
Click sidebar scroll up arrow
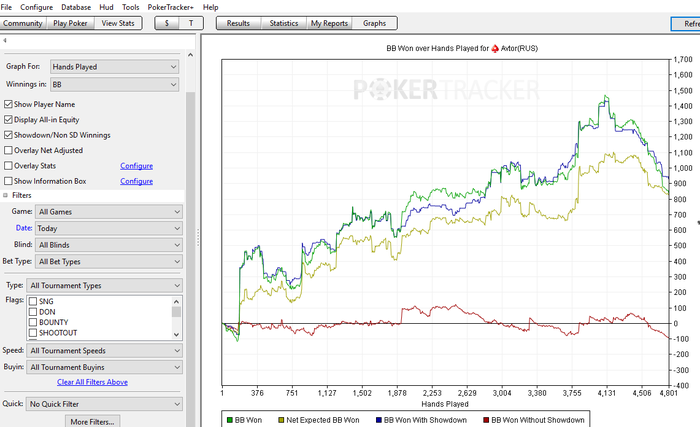point(190,55)
